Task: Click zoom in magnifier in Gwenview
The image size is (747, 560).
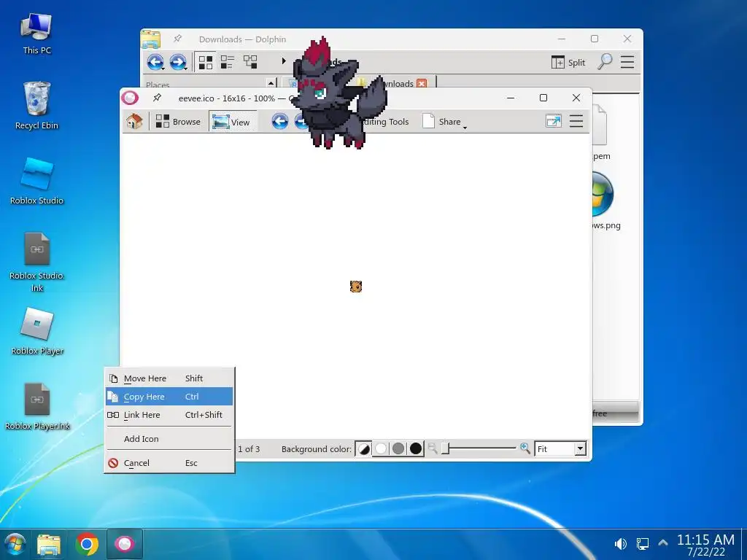Action: (x=525, y=448)
